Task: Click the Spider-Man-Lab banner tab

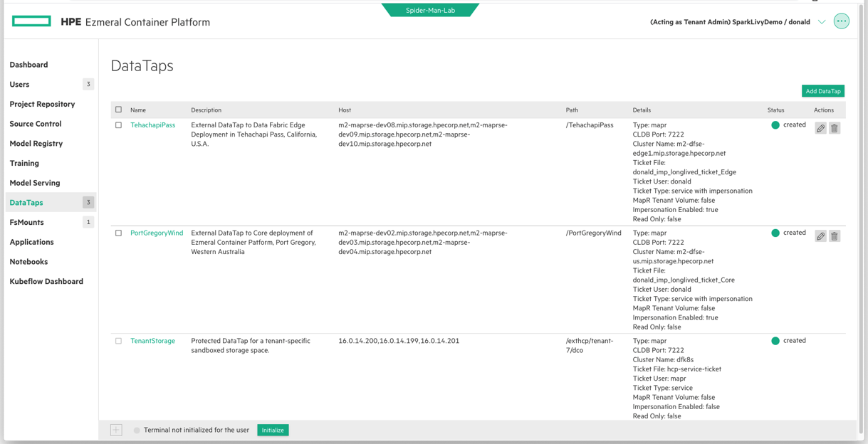Action: pos(430,10)
